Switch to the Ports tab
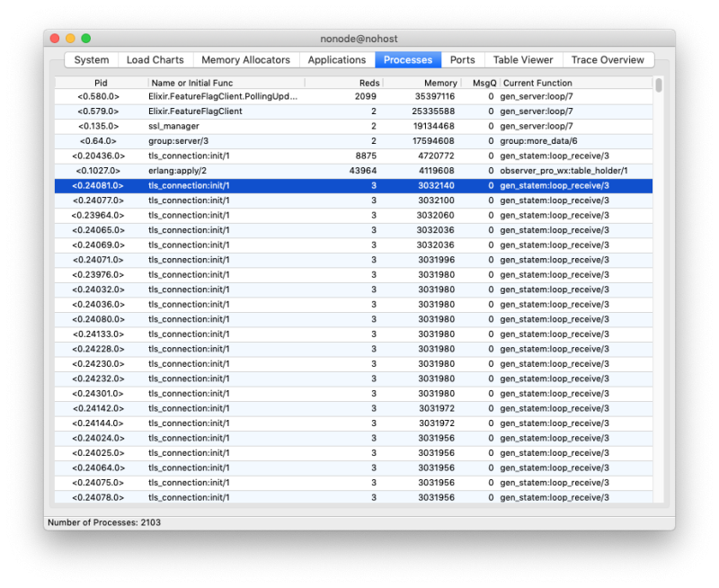 pos(463,59)
